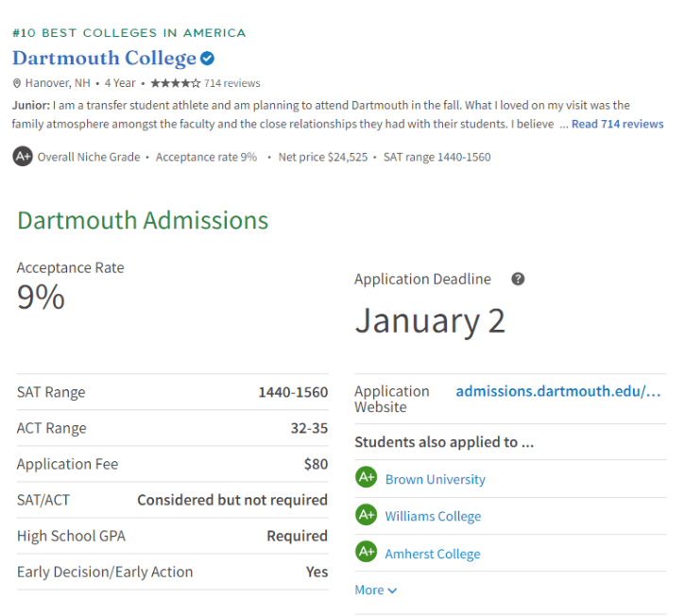Image resolution: width=685 pixels, height=616 pixels.
Task: Open the Application Deadline help question-mark icon
Action: click(518, 279)
